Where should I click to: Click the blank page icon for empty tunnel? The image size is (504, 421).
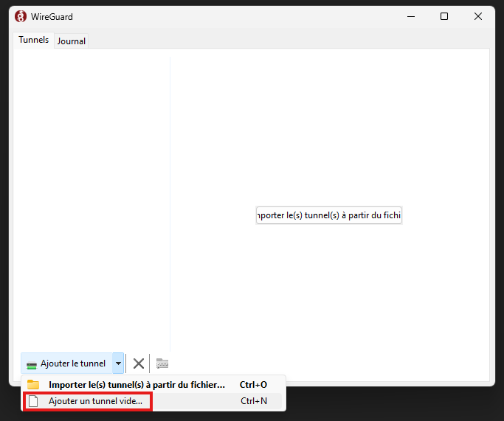click(33, 401)
